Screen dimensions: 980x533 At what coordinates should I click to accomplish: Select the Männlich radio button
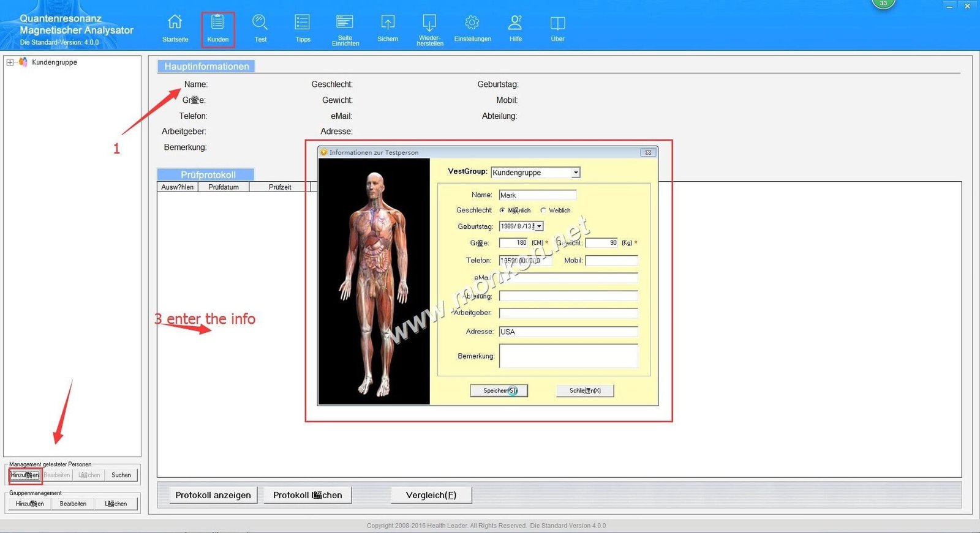[502, 211]
